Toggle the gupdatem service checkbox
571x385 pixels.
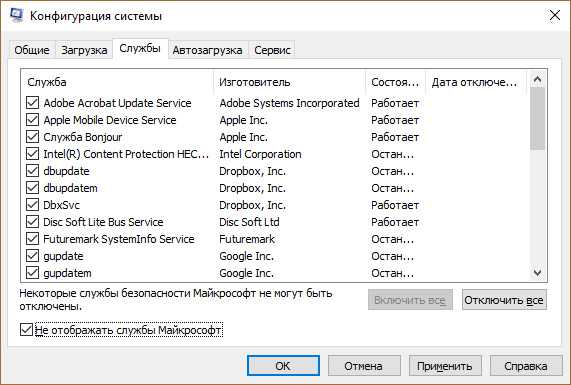pyautogui.click(x=32, y=273)
